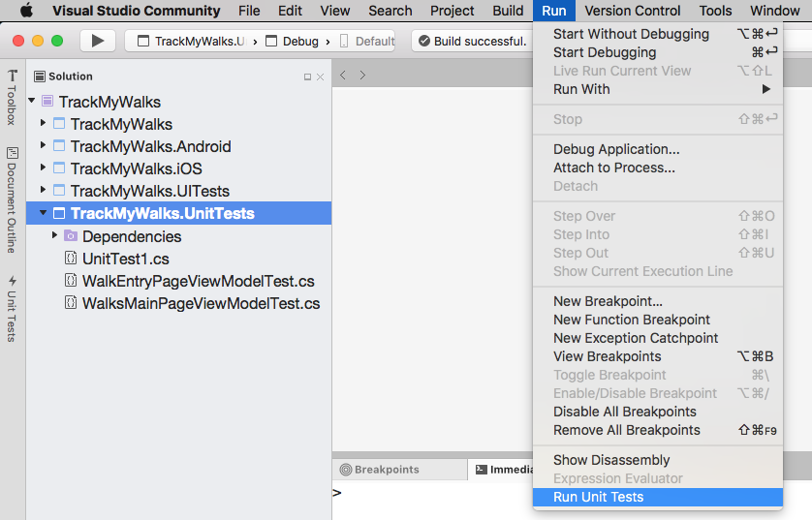Switch to the Immediate tab
This screenshot has height=520, width=812.
point(501,470)
